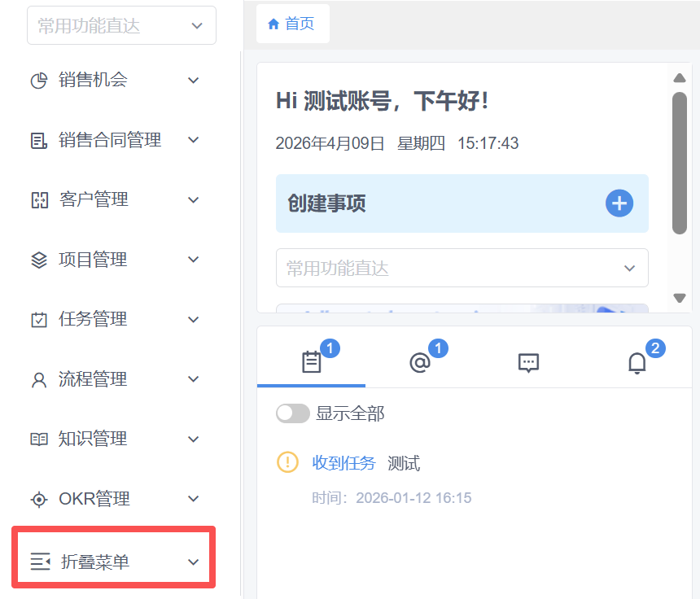The width and height of the screenshot is (700, 599).
Task: Click the date text 2026年4月09日
Action: [x=330, y=143]
